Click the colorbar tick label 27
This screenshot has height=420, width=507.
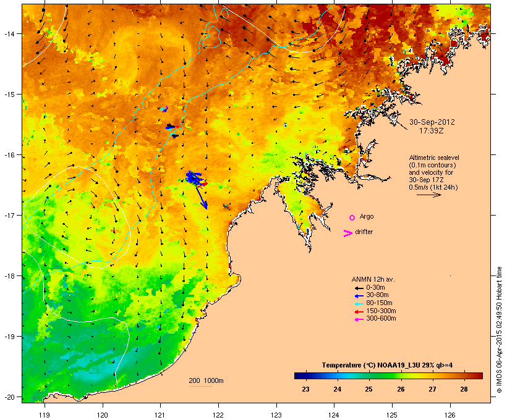(432, 389)
